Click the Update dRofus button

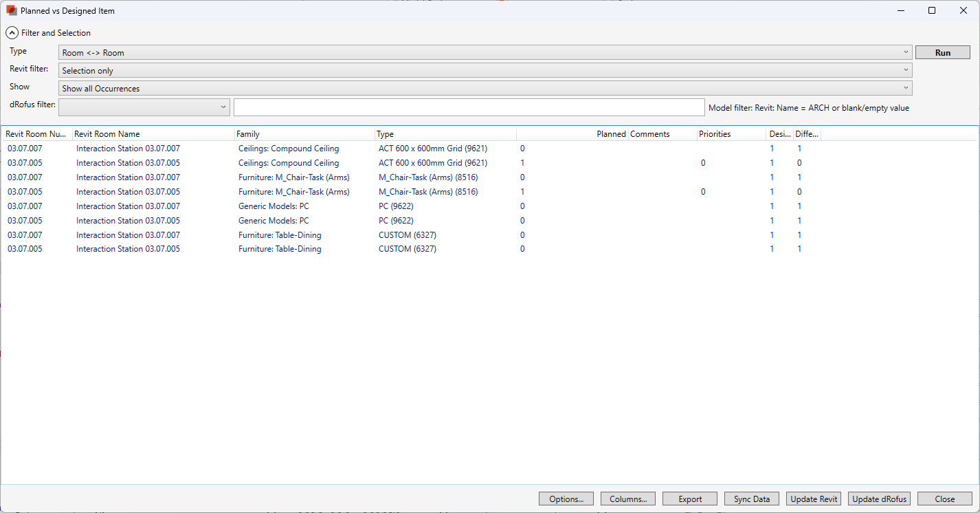pos(879,499)
